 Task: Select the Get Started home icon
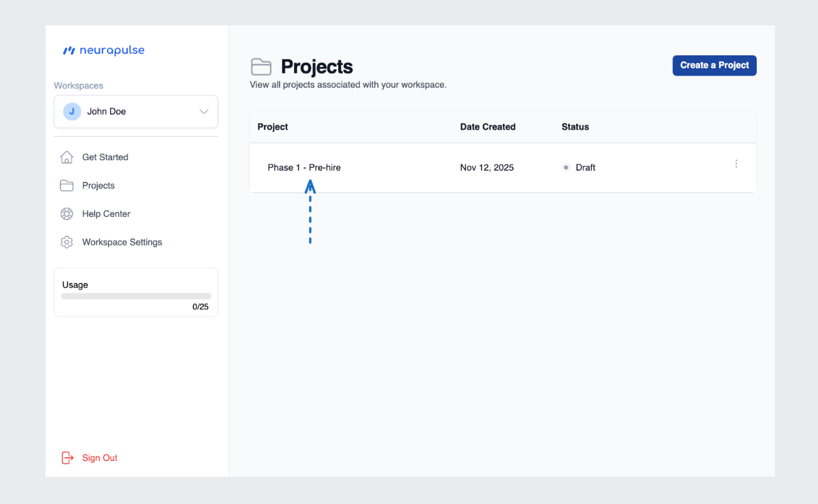(x=66, y=157)
